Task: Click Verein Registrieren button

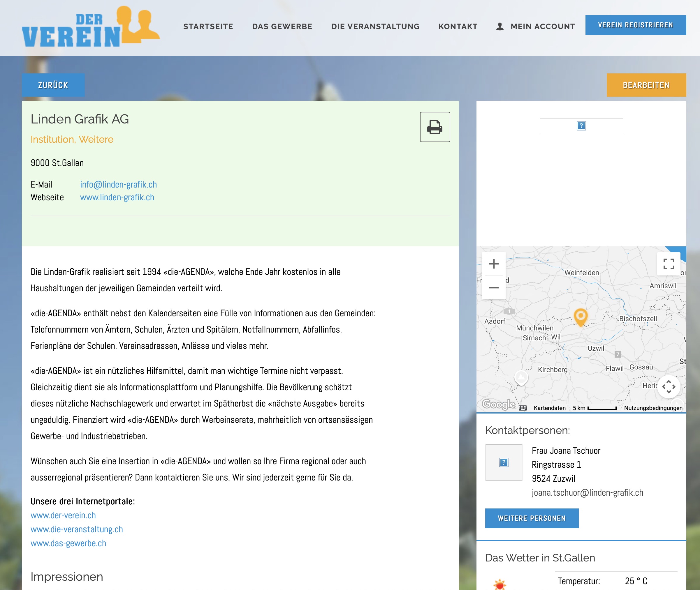Action: click(635, 25)
